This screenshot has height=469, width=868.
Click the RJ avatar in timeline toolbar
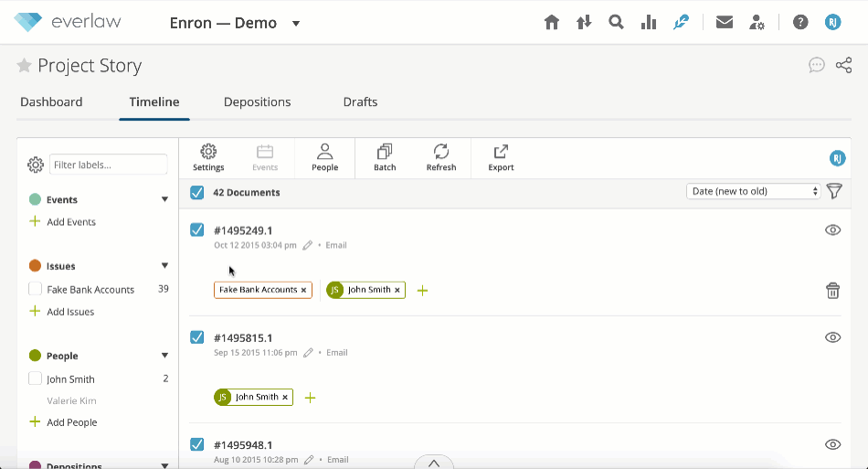838,158
